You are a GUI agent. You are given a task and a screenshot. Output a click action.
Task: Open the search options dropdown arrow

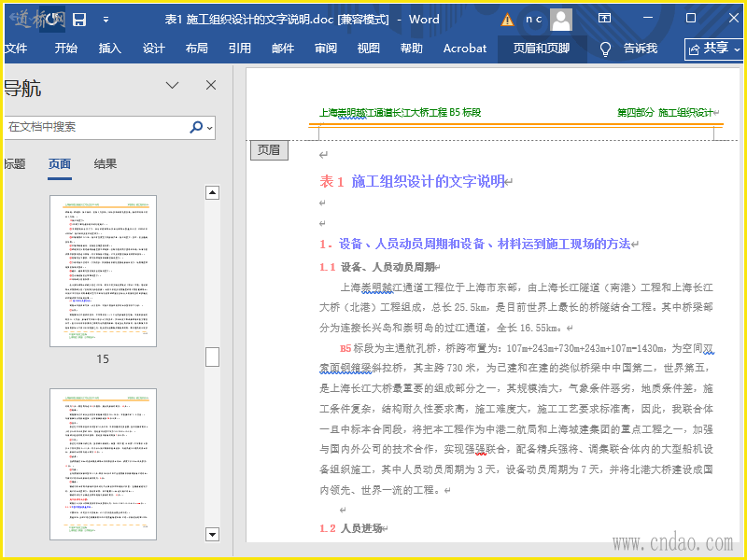[210, 128]
